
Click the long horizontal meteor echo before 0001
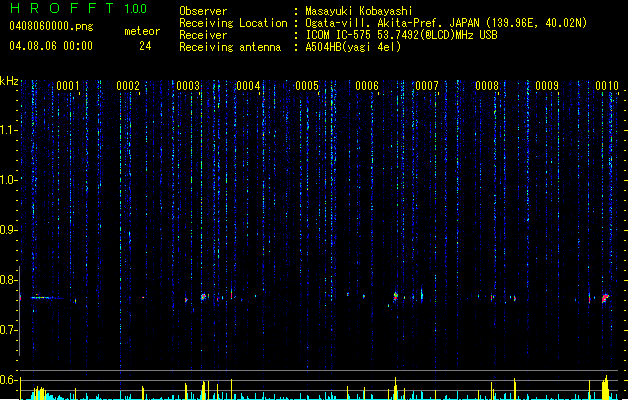[x=47, y=297]
